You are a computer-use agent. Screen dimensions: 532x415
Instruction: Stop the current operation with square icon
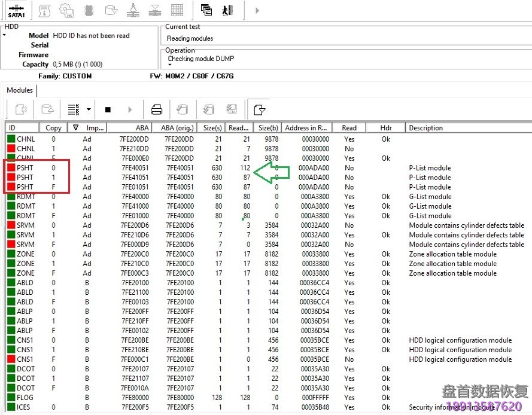(108, 109)
